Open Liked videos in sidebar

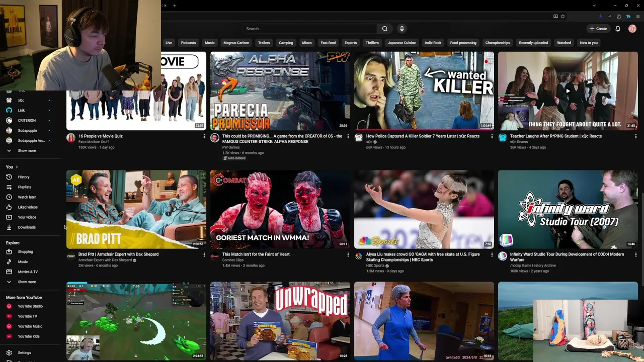[28, 207]
